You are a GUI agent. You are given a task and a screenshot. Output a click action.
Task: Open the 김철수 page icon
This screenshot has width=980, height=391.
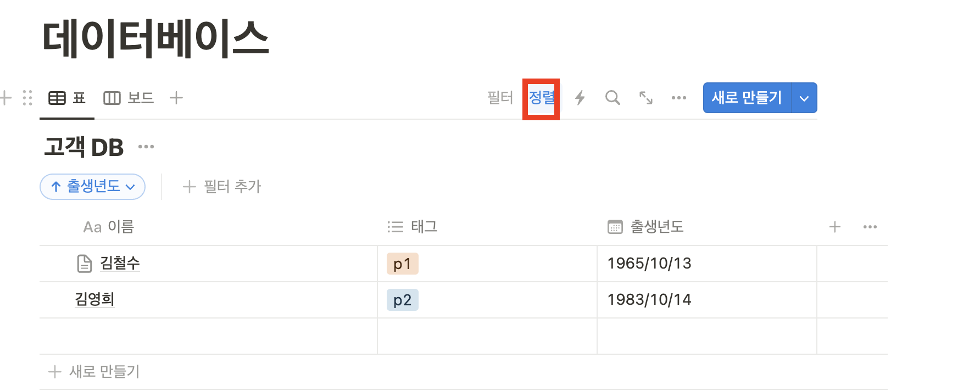(84, 264)
